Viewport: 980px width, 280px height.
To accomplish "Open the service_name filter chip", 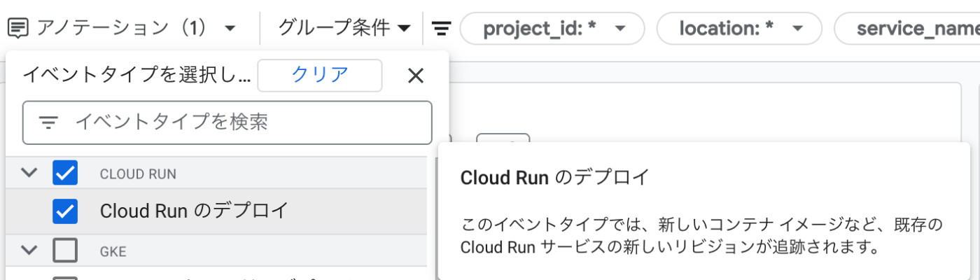I will coord(907,29).
